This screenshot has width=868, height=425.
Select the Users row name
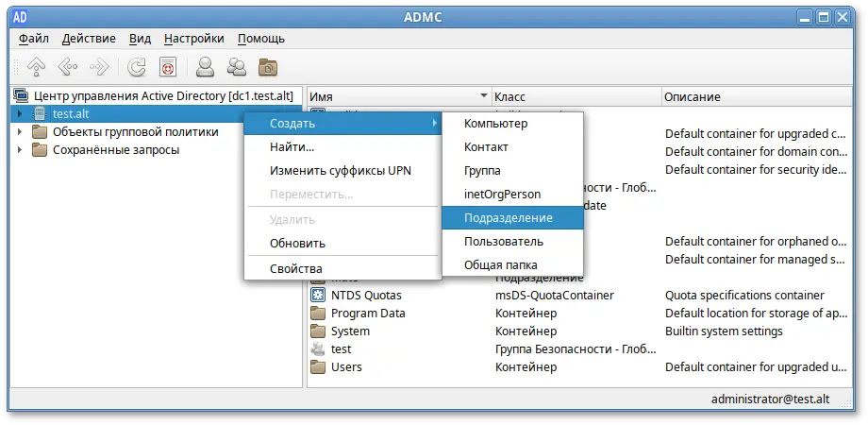346,366
